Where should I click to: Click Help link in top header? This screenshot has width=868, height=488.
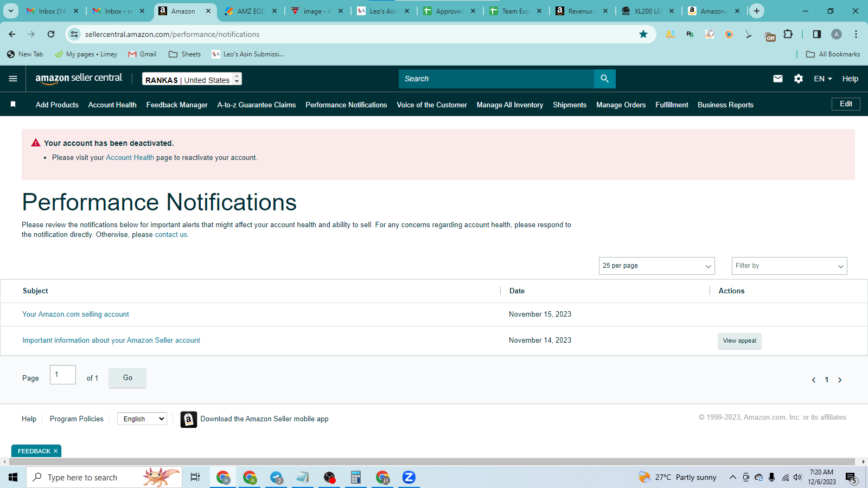[x=850, y=79]
